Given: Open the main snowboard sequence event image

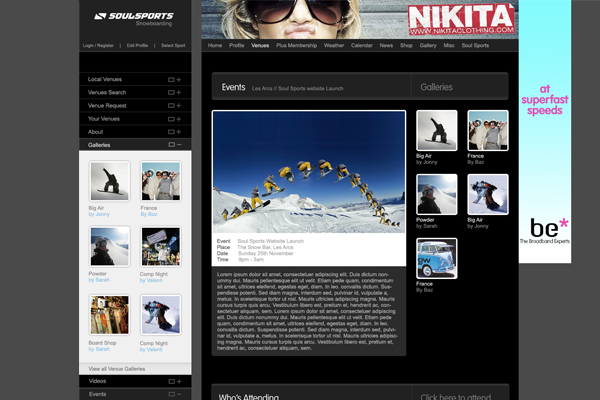Looking at the screenshot, I should pos(309,172).
